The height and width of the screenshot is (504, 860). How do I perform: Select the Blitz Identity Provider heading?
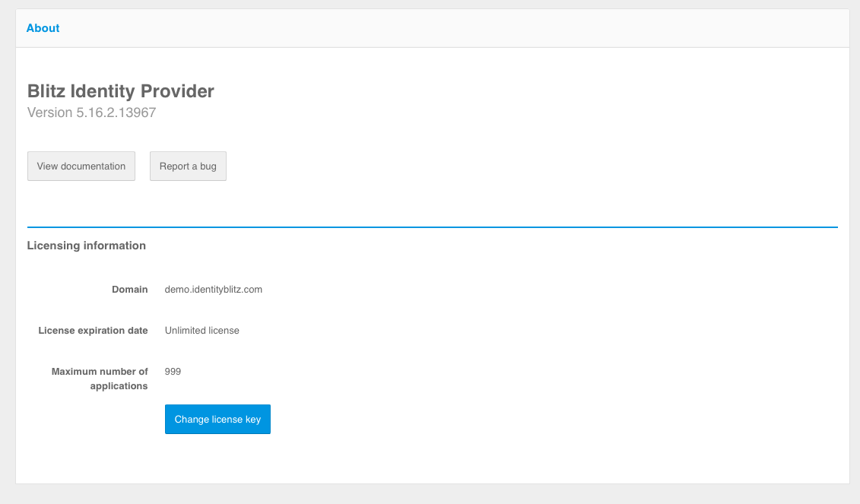click(x=121, y=91)
